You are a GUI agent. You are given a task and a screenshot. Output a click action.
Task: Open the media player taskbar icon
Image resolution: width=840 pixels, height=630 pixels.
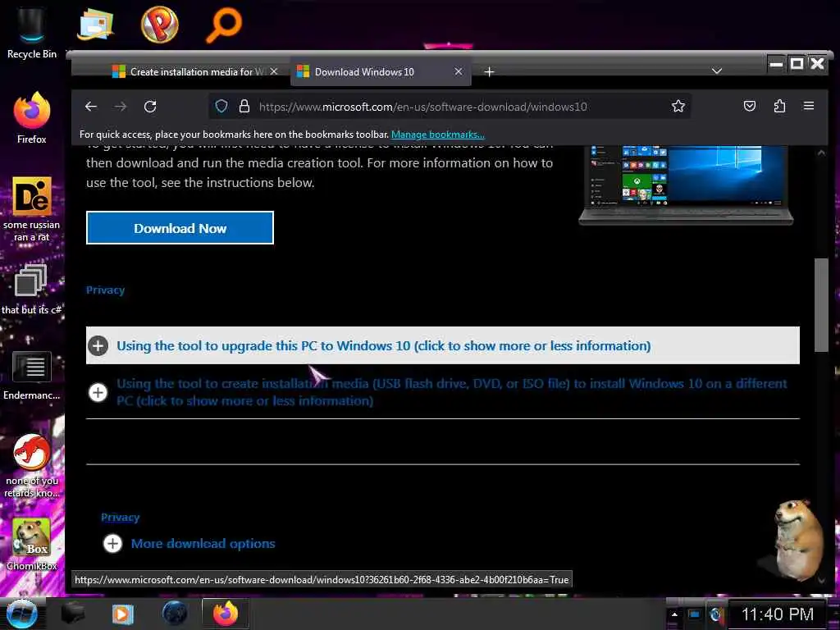click(x=123, y=614)
